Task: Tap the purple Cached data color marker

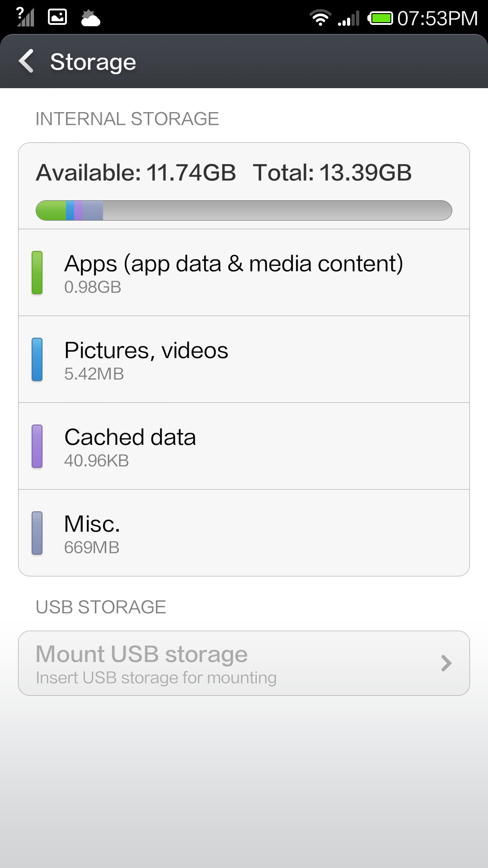Action: click(37, 446)
